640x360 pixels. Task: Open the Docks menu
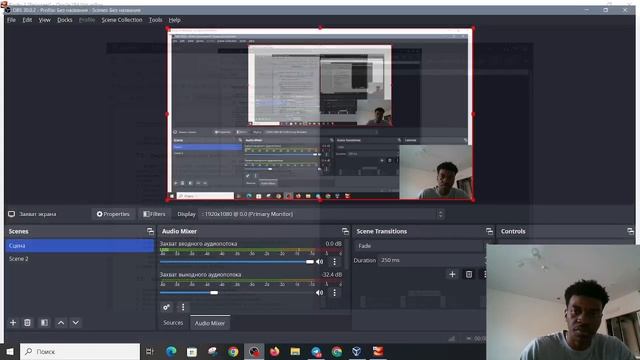tap(64, 20)
